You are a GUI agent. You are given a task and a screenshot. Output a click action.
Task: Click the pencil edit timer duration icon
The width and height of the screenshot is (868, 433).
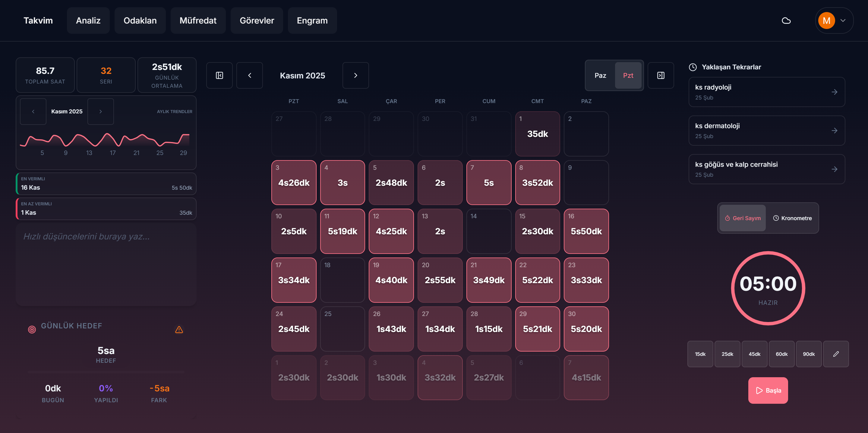(x=836, y=354)
